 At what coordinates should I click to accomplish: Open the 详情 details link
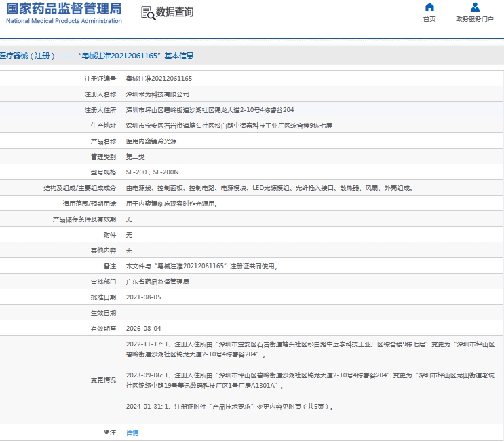pyautogui.click(x=132, y=432)
